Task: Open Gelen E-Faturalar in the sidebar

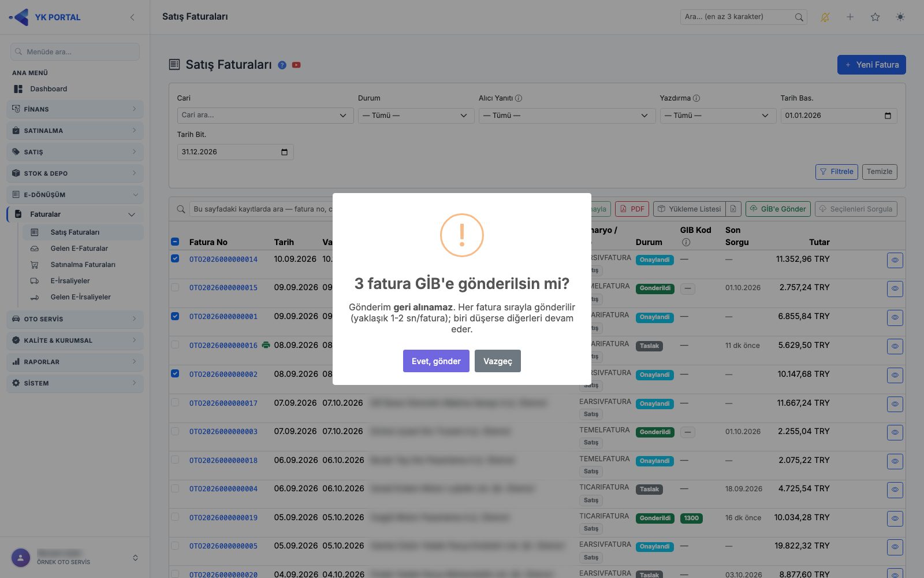Action: click(x=79, y=249)
